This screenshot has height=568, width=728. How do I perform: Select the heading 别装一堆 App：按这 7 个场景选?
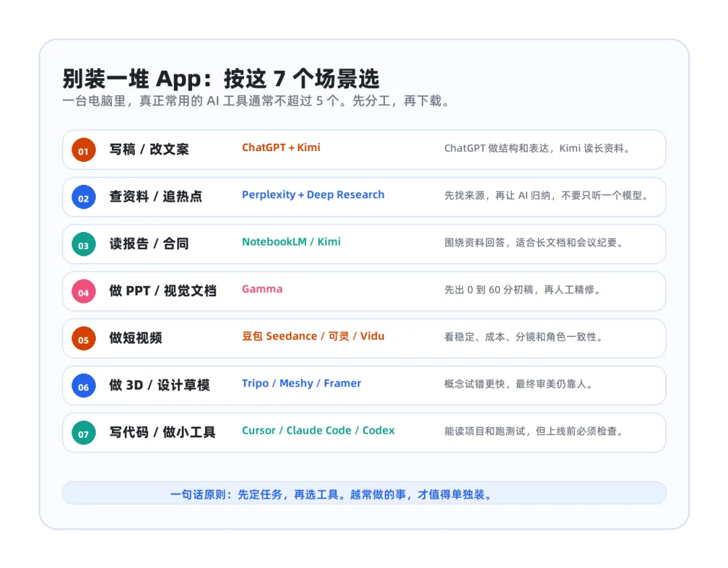(221, 78)
